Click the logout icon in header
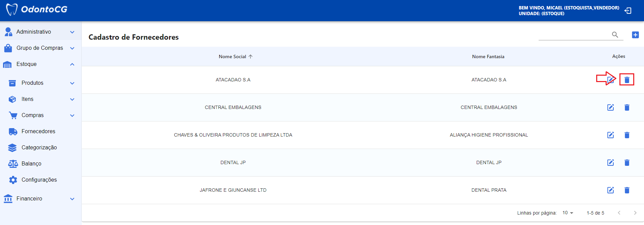 [x=628, y=11]
